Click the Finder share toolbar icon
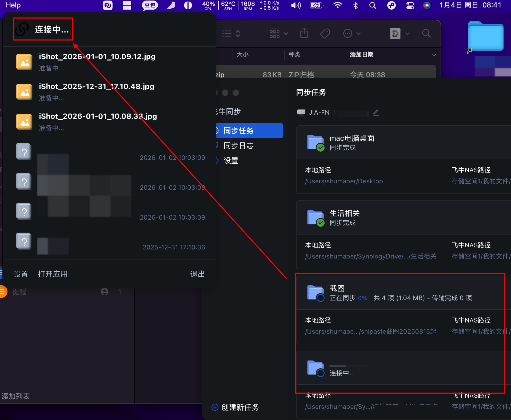The height and width of the screenshot is (420, 511). [x=304, y=33]
